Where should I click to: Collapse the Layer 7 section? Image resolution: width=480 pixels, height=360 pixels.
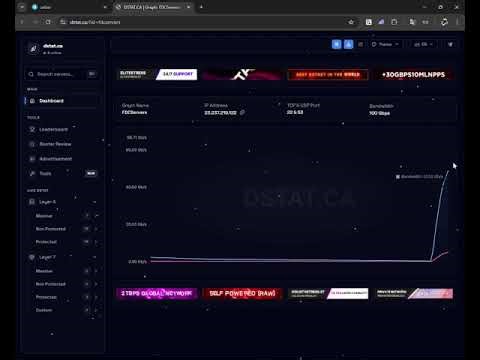click(94, 257)
